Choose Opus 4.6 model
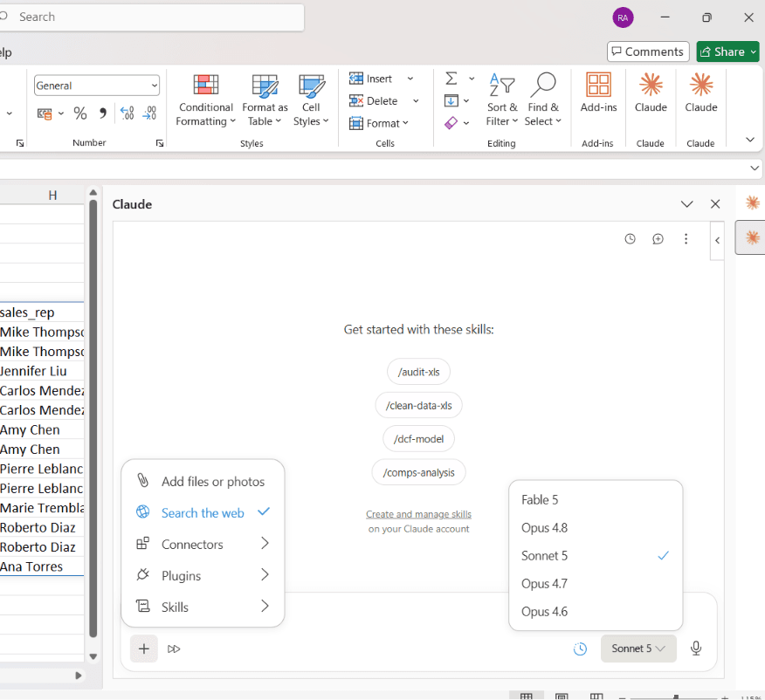 pos(596,611)
